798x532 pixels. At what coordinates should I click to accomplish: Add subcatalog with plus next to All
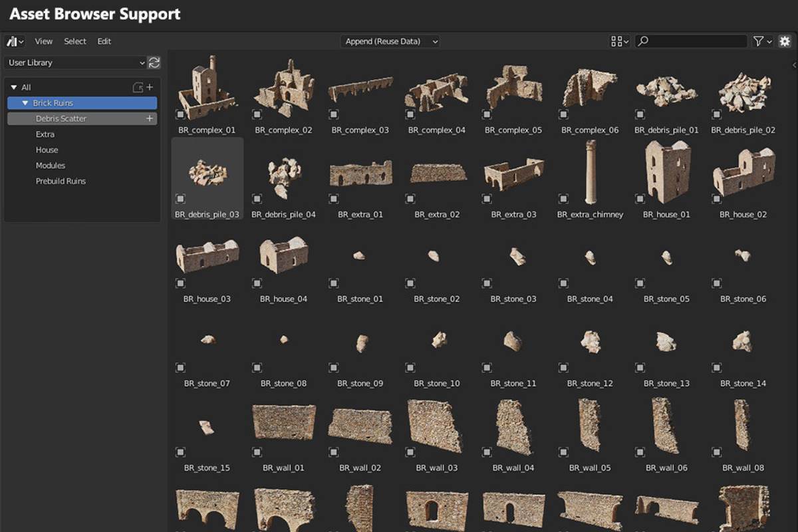click(x=150, y=87)
